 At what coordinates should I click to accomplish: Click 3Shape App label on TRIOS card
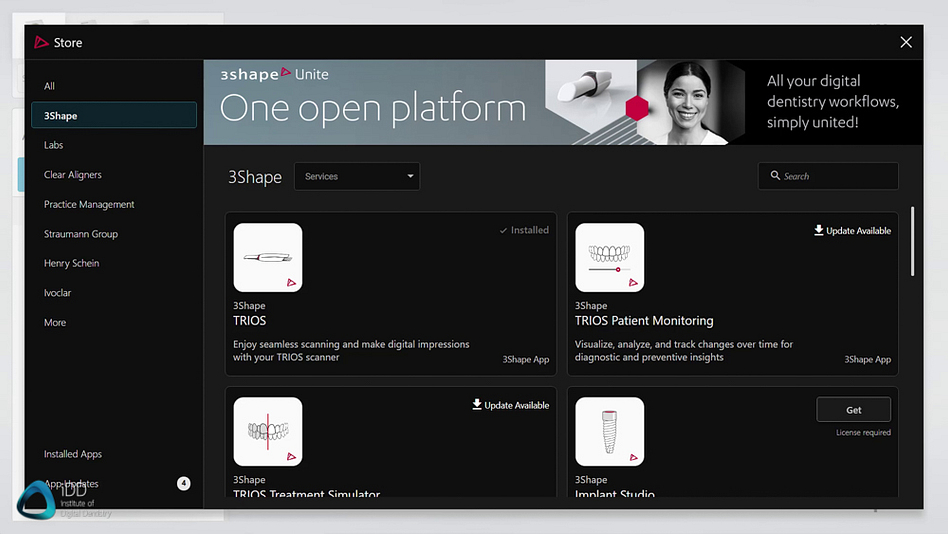click(x=525, y=359)
